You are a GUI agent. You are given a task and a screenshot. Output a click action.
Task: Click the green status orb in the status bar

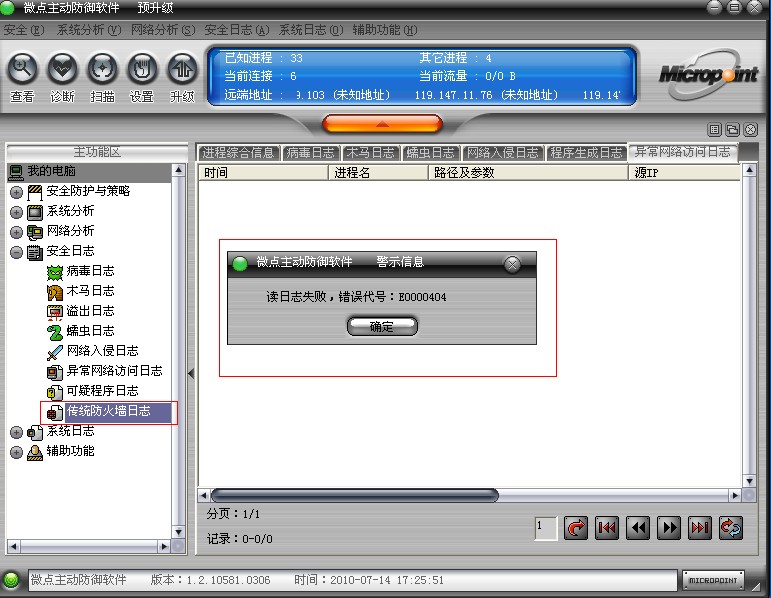[x=11, y=580]
